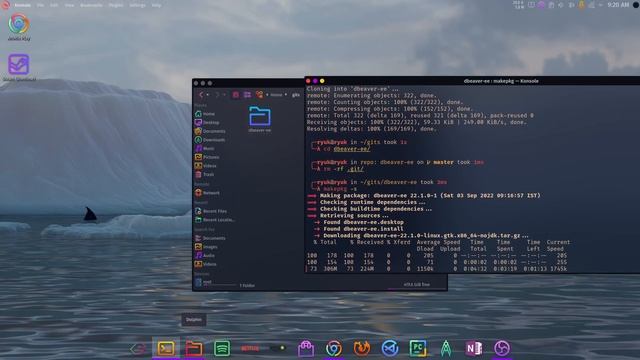Open the View menu in top bar
The height and width of the screenshot is (360, 640).
[69, 5]
